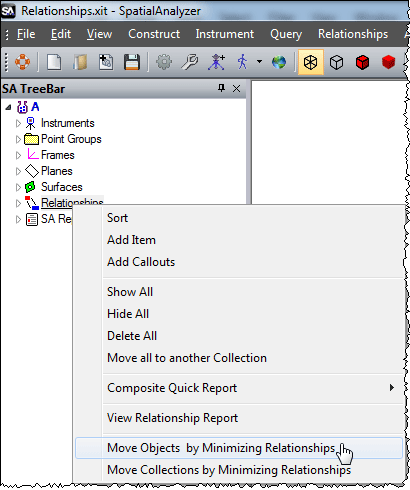
Task: Click the import/template file icon
Action: pos(106,62)
